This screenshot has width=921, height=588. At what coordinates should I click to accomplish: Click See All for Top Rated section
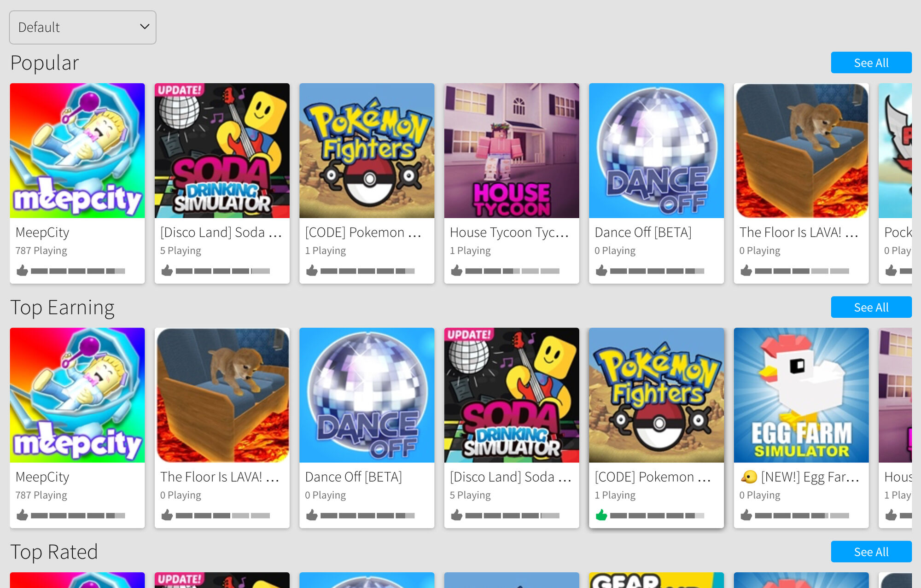pyautogui.click(x=871, y=552)
